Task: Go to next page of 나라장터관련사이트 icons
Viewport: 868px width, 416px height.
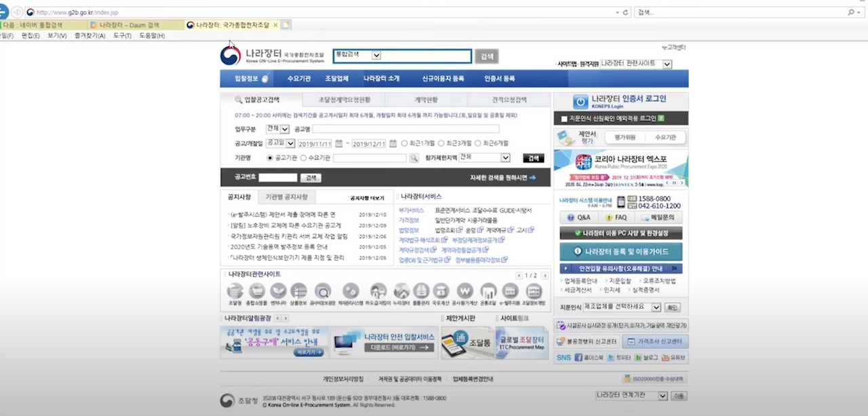Action: tap(545, 276)
